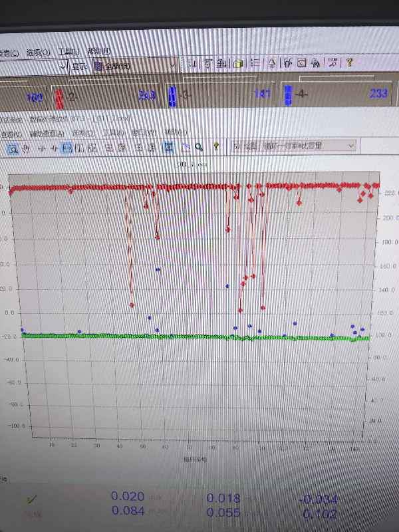Open the 辅助通道(A) menu

47,134
